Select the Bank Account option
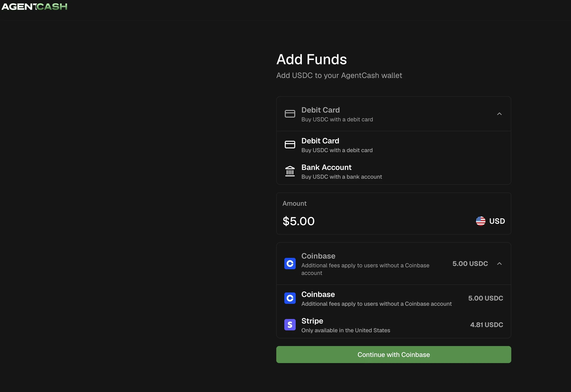 394,171
